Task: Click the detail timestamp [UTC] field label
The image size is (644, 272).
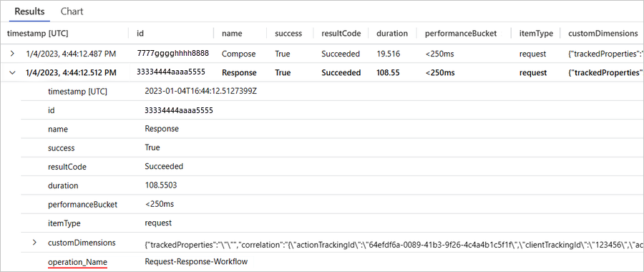Action: (x=77, y=91)
